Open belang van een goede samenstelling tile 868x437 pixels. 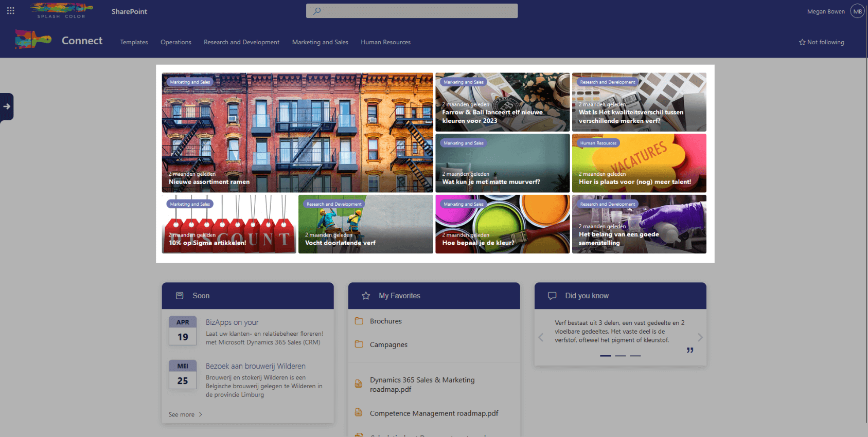[639, 224]
